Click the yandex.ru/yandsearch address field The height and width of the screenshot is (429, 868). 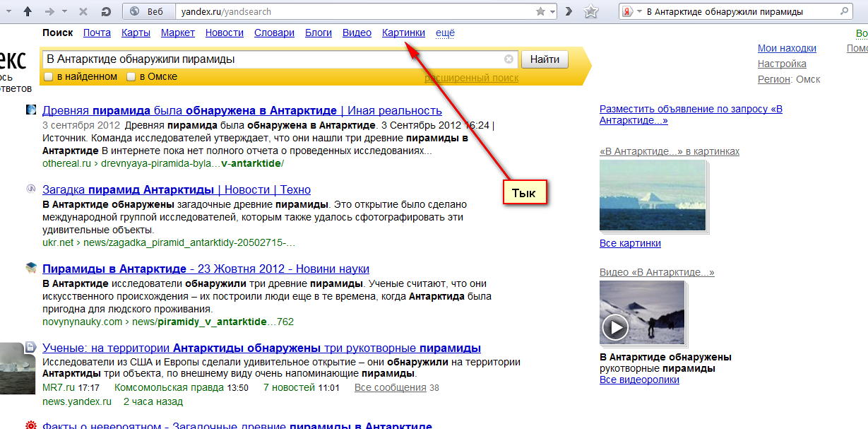coord(353,11)
